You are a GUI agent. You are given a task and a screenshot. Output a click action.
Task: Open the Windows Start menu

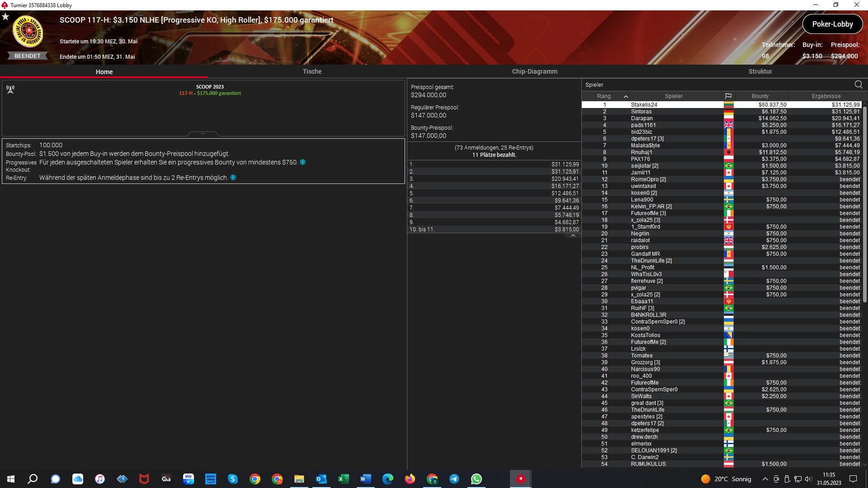(11, 479)
